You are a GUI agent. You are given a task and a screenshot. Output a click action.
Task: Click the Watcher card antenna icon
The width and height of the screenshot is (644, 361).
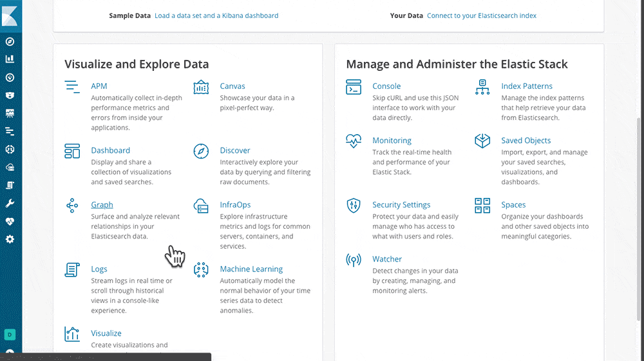354,260
